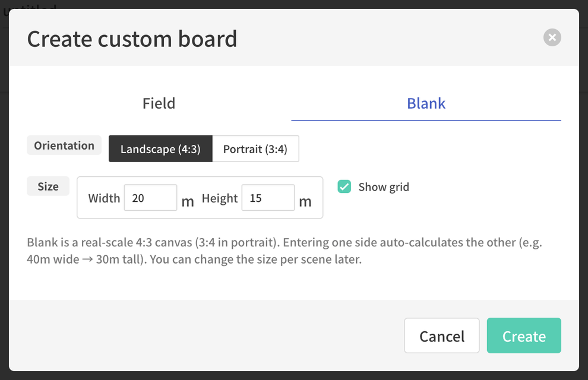The height and width of the screenshot is (380, 588).
Task: Click the Show grid label
Action: pyautogui.click(x=384, y=187)
